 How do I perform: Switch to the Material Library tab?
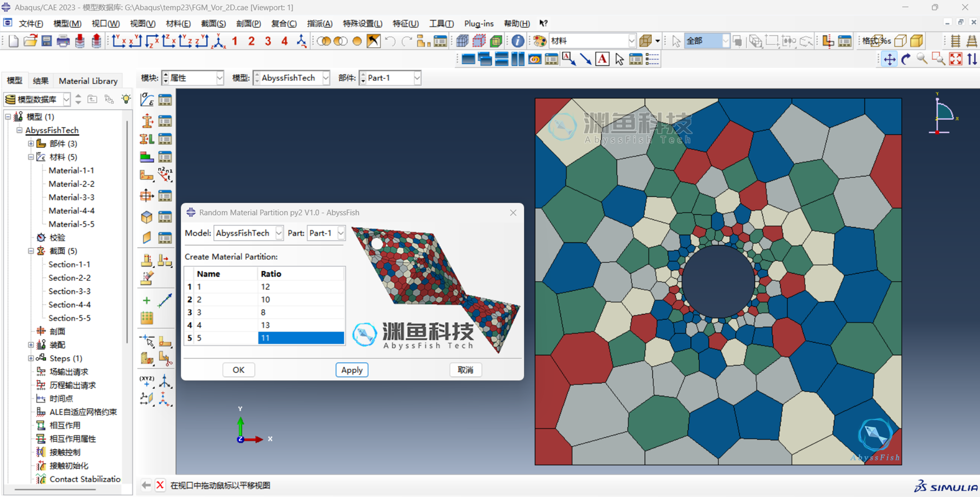click(x=88, y=81)
